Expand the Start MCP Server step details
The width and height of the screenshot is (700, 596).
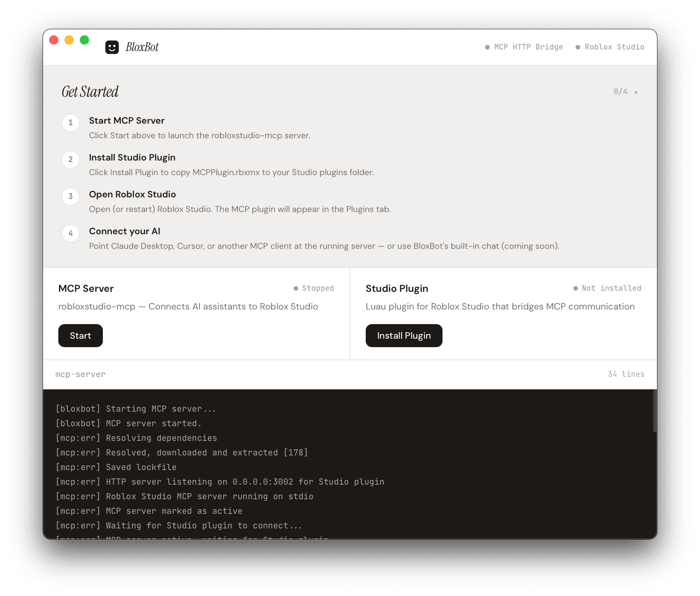click(x=127, y=120)
